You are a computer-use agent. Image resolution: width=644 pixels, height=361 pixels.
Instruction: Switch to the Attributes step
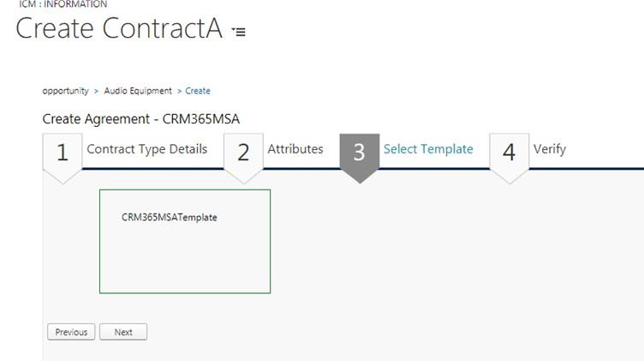point(295,149)
